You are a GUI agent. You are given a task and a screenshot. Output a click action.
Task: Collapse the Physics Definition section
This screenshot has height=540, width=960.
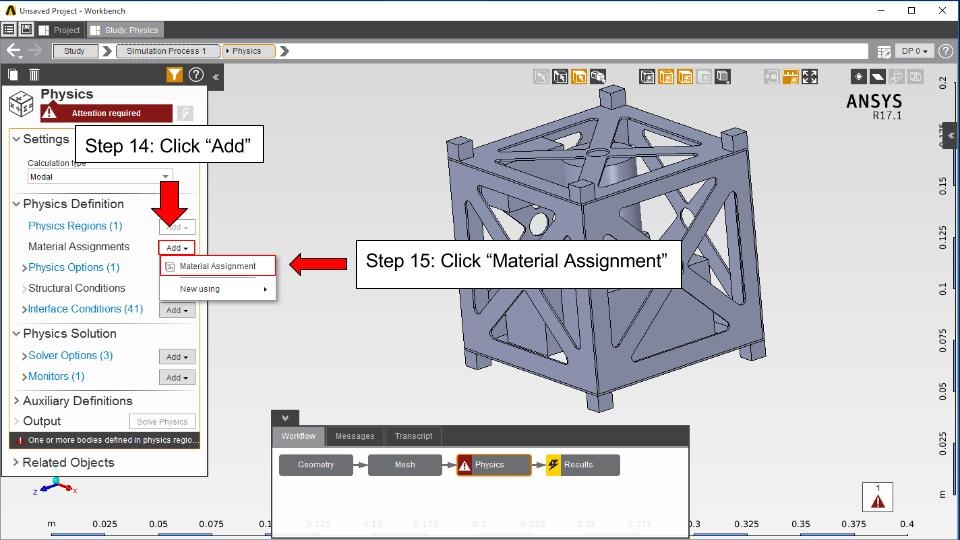17,204
